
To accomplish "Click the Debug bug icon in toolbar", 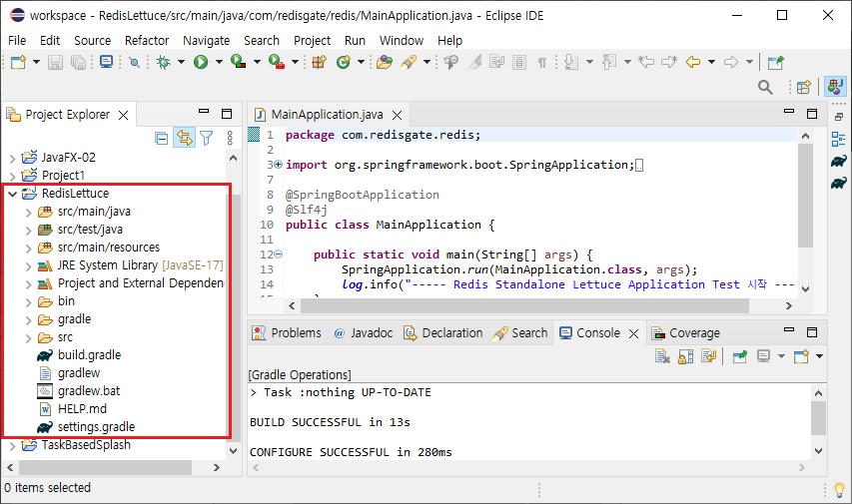I will (x=163, y=62).
